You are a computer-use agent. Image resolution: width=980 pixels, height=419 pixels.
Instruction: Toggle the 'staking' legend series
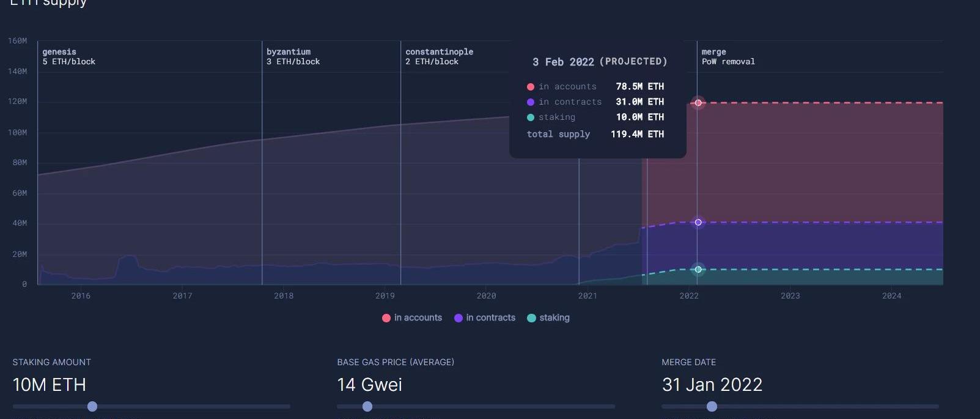click(x=548, y=317)
